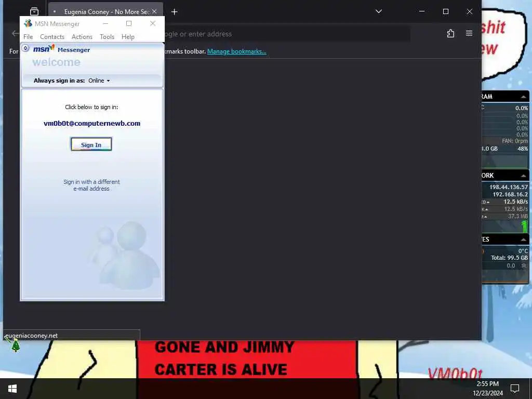The image size is (532, 399).
Task: Open the browser tab history icon
Action: coord(34,11)
